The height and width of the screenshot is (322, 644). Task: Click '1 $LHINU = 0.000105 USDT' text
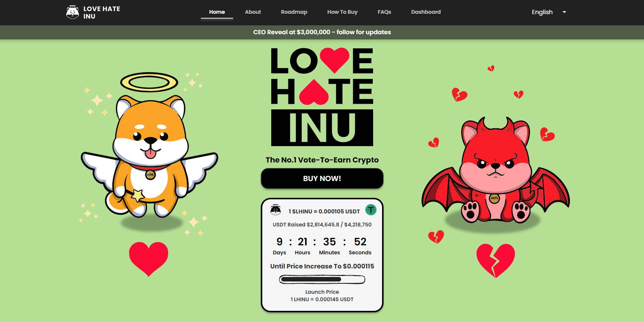tap(324, 211)
